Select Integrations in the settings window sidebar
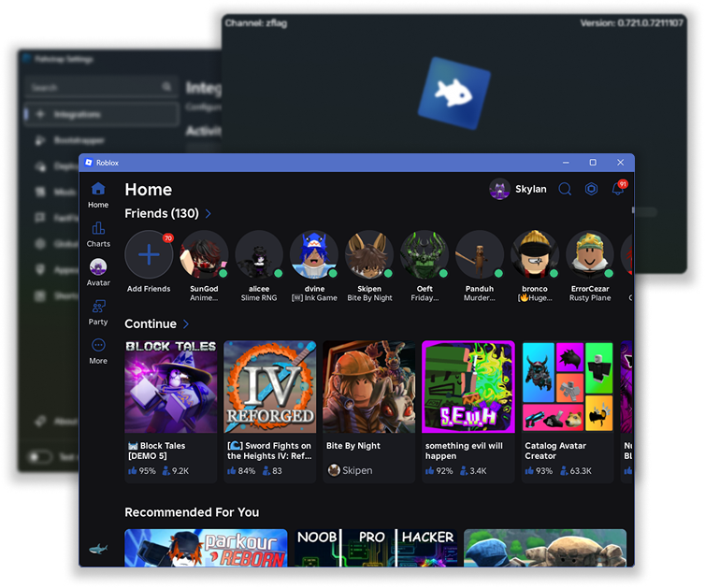705x588 pixels. pyautogui.click(x=101, y=114)
